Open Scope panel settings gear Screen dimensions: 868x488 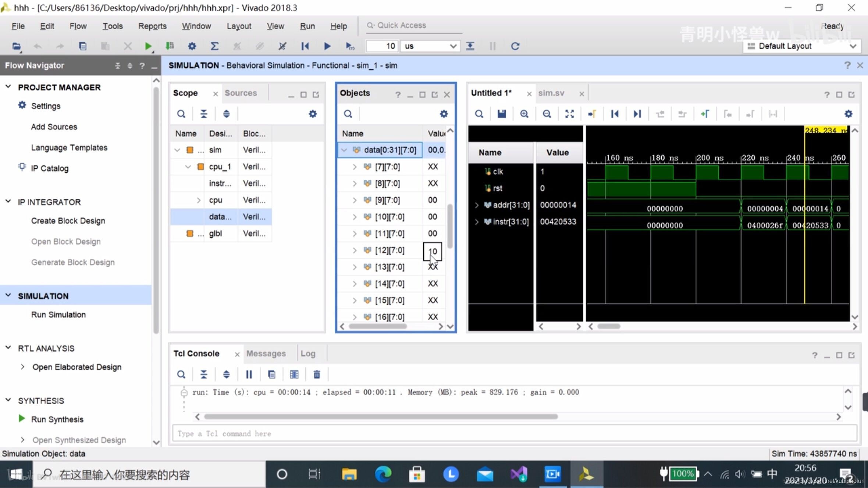pyautogui.click(x=313, y=114)
